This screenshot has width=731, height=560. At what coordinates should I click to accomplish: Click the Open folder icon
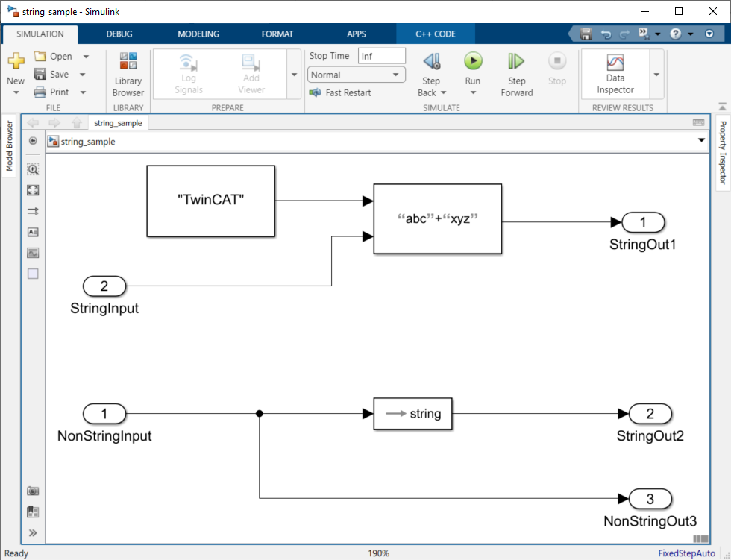click(40, 57)
